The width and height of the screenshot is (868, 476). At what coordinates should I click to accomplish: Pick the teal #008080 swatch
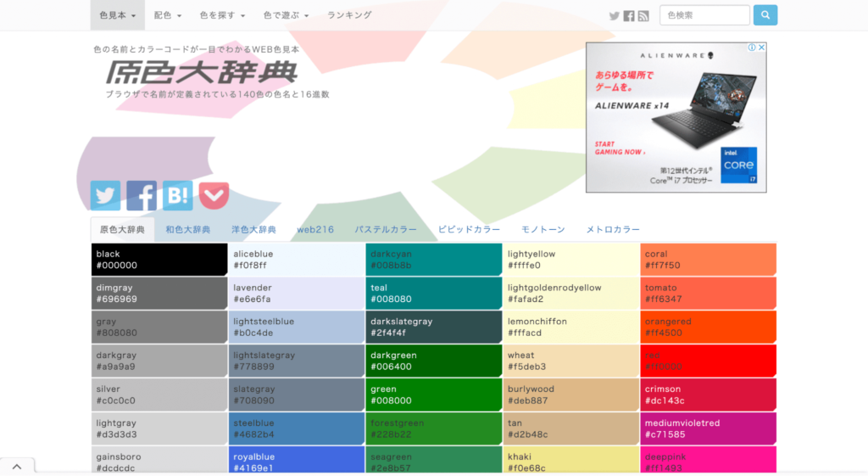[x=433, y=293]
